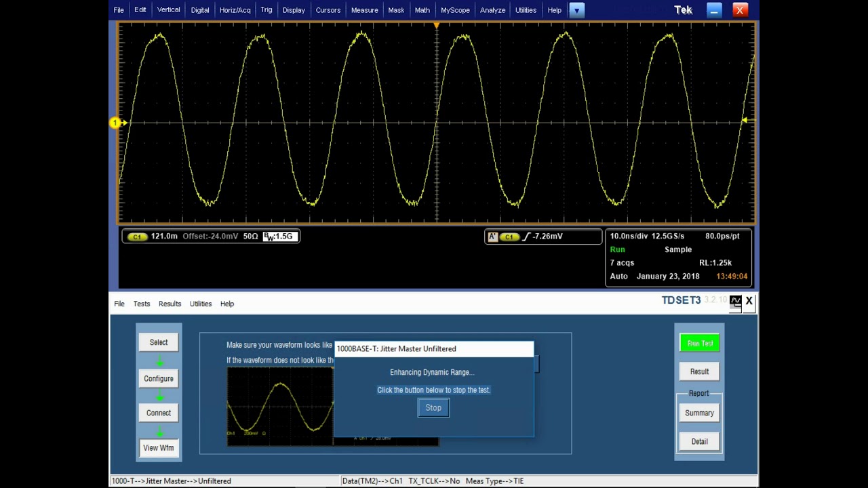Open the Edit menu
The image size is (868, 488).
point(140,10)
